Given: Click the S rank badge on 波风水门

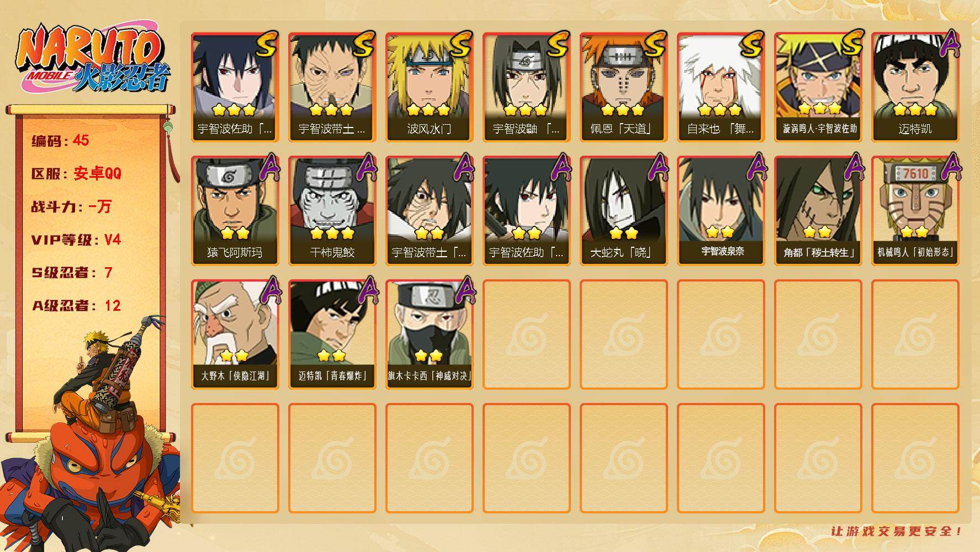Looking at the screenshot, I should tap(460, 44).
